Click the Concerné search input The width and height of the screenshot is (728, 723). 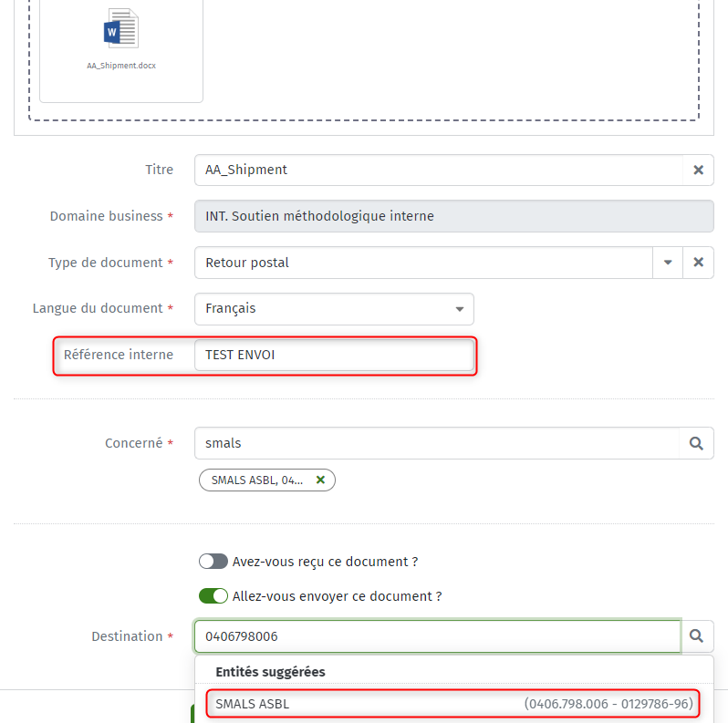tap(437, 443)
